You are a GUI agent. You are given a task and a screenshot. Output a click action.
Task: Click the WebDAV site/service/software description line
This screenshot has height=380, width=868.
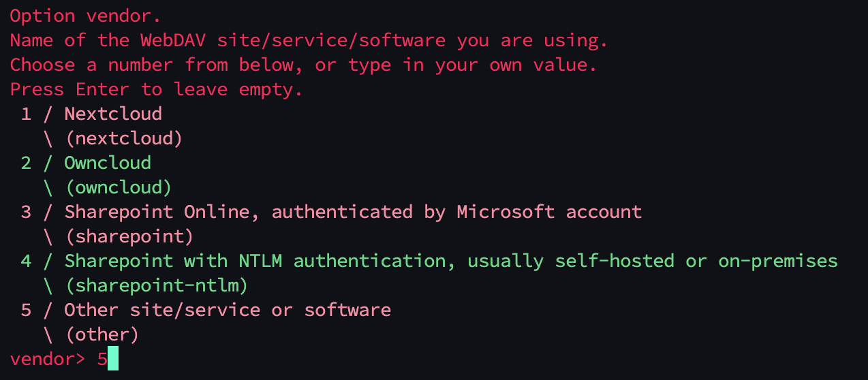point(308,40)
